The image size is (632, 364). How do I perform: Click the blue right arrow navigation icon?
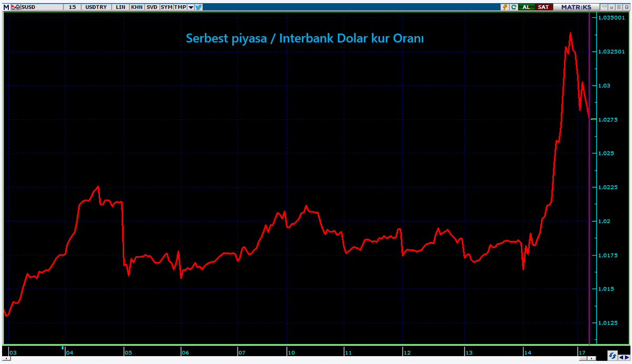(x=627, y=358)
